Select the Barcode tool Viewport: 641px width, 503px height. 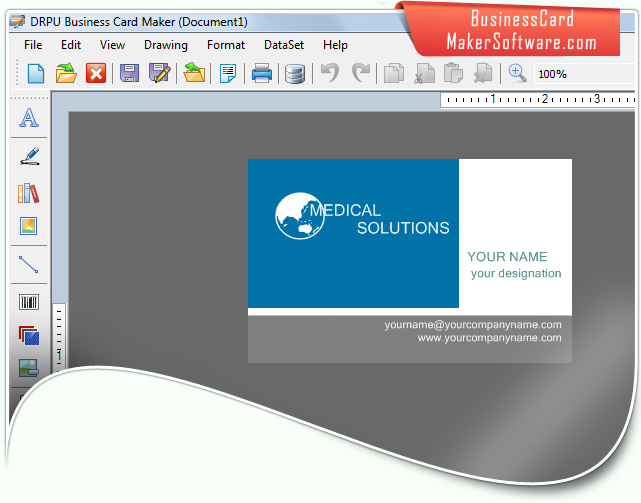tap(29, 302)
